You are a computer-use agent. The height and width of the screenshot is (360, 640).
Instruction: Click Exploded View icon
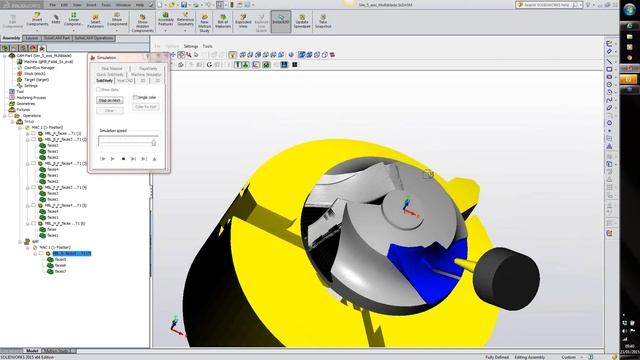tap(243, 21)
